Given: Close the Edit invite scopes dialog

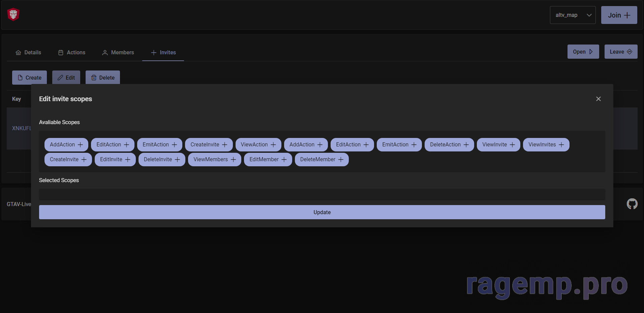Looking at the screenshot, I should pos(599,99).
